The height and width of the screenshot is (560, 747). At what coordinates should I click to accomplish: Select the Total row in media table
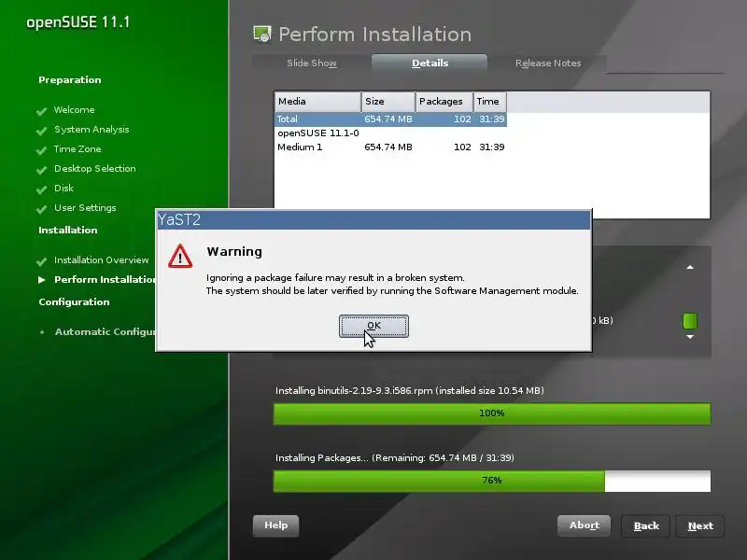click(x=390, y=119)
